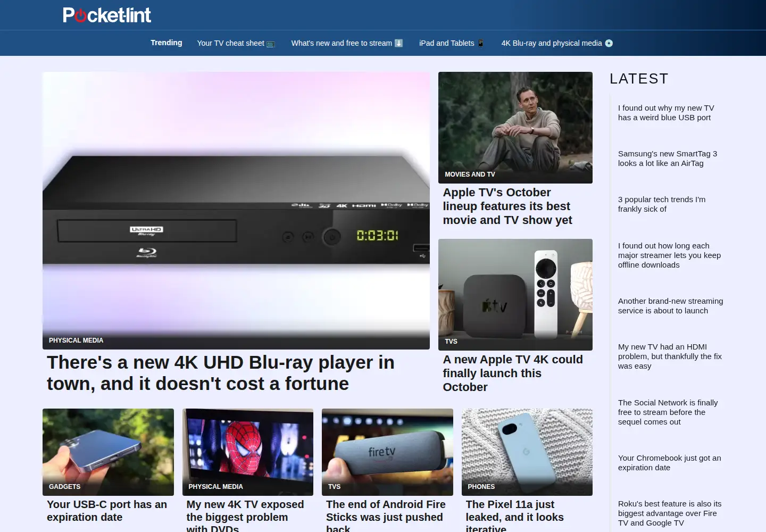The width and height of the screenshot is (766, 532).
Task: Open weird blue USB port article
Action: coord(666,113)
